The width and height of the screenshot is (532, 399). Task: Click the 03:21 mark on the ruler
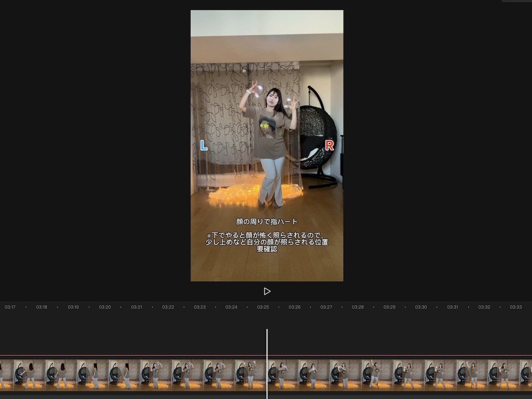(x=136, y=307)
